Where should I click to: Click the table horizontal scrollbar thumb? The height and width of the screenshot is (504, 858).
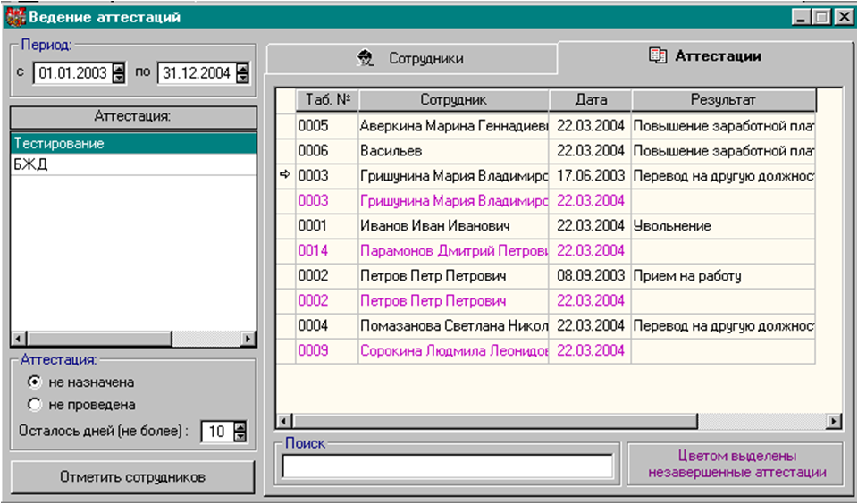(494, 422)
